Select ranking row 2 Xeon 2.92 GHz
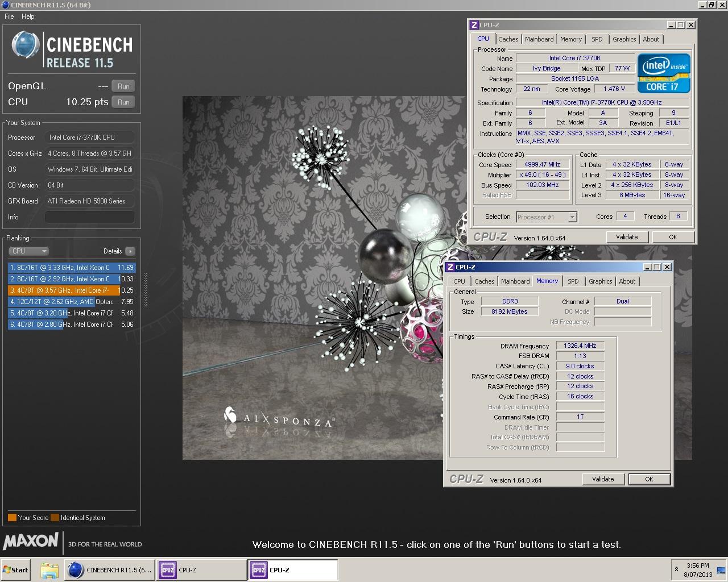728x582 pixels. click(x=72, y=278)
